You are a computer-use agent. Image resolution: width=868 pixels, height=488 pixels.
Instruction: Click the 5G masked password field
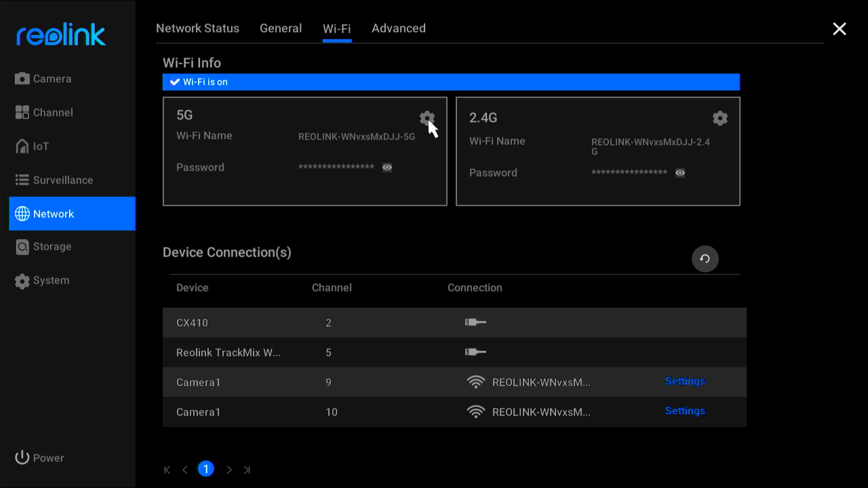point(336,167)
